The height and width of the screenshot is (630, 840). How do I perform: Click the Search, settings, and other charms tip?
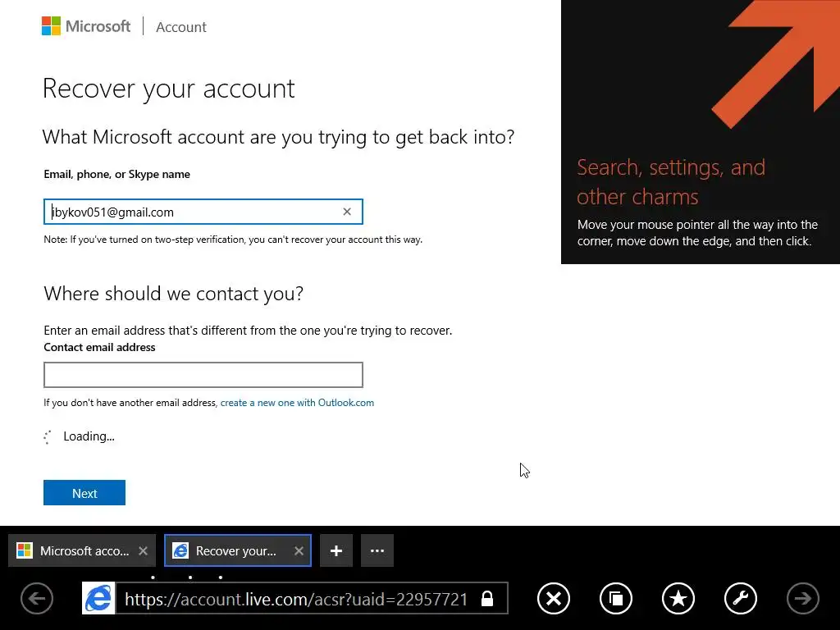(701, 132)
